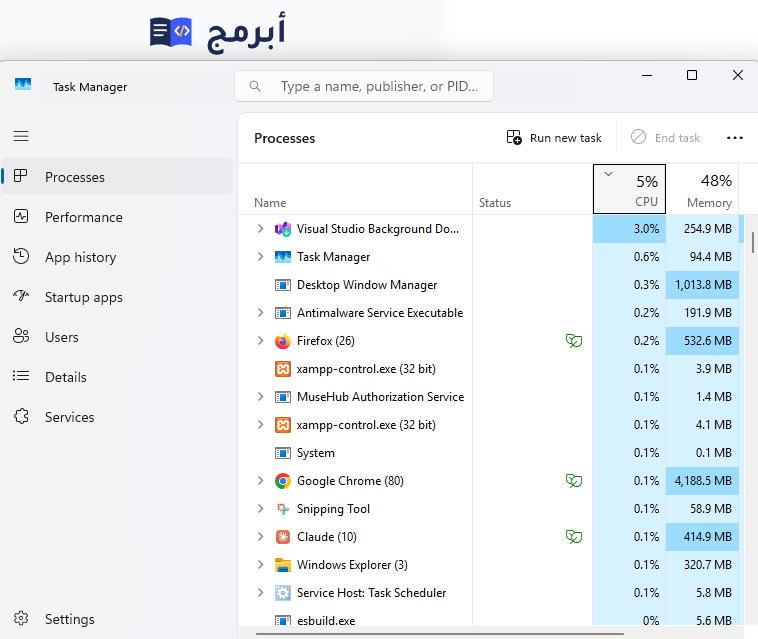Image resolution: width=758 pixels, height=639 pixels.
Task: Click the 4,188.5 MB memory cell
Action: click(x=702, y=481)
